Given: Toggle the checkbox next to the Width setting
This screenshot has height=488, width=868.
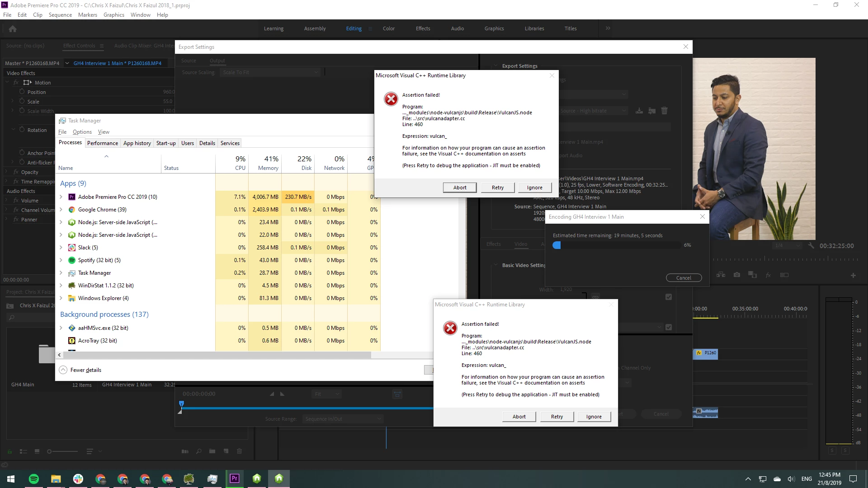Looking at the screenshot, I should click(669, 297).
